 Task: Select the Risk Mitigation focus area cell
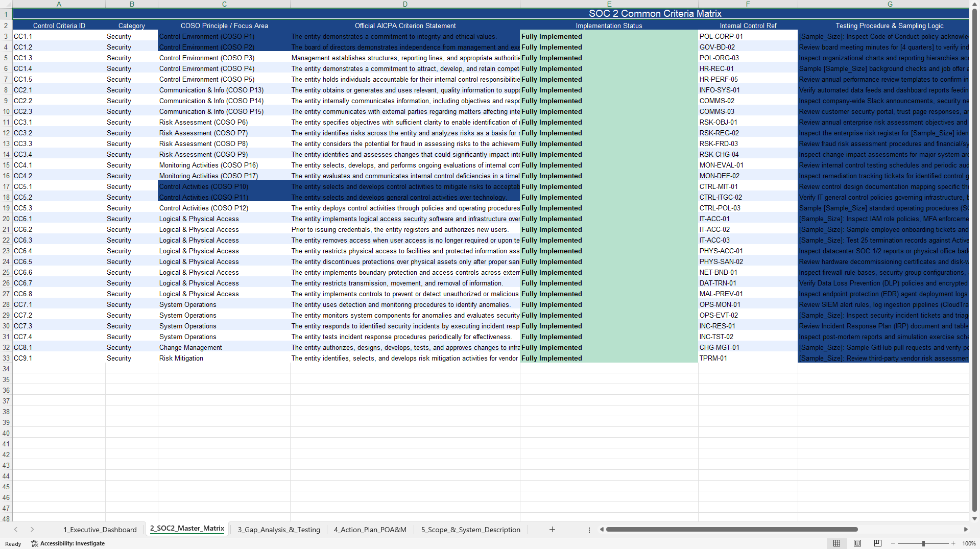[x=224, y=358]
